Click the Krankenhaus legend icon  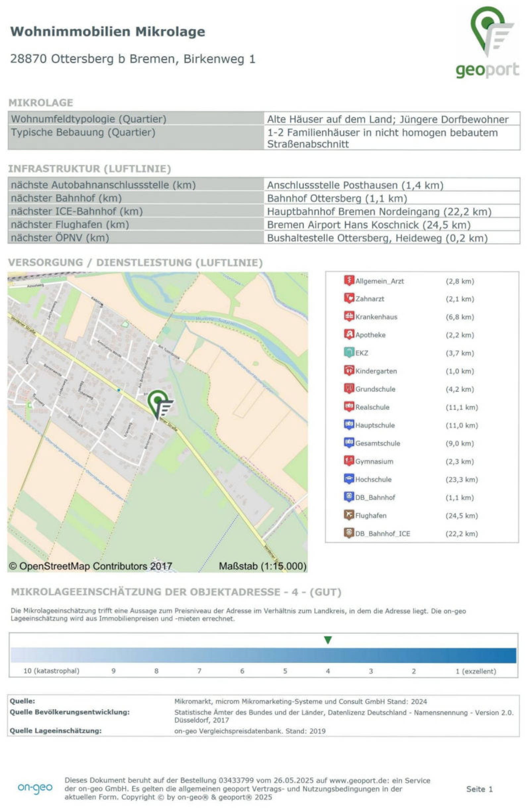point(348,316)
